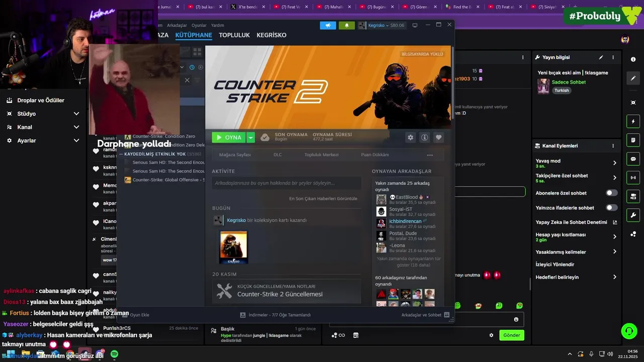The height and width of the screenshot is (362, 644).
Task: Switch library to grid view icon
Action: [197, 51]
